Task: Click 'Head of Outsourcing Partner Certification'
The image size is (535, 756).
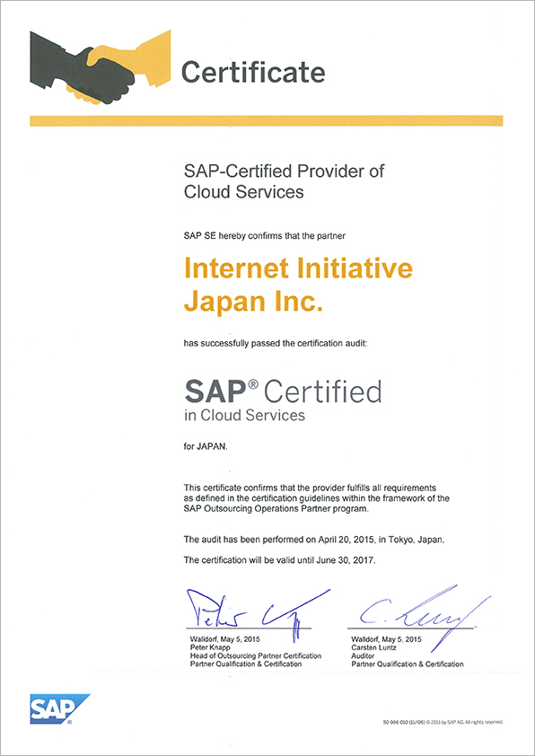Action: [x=256, y=655]
